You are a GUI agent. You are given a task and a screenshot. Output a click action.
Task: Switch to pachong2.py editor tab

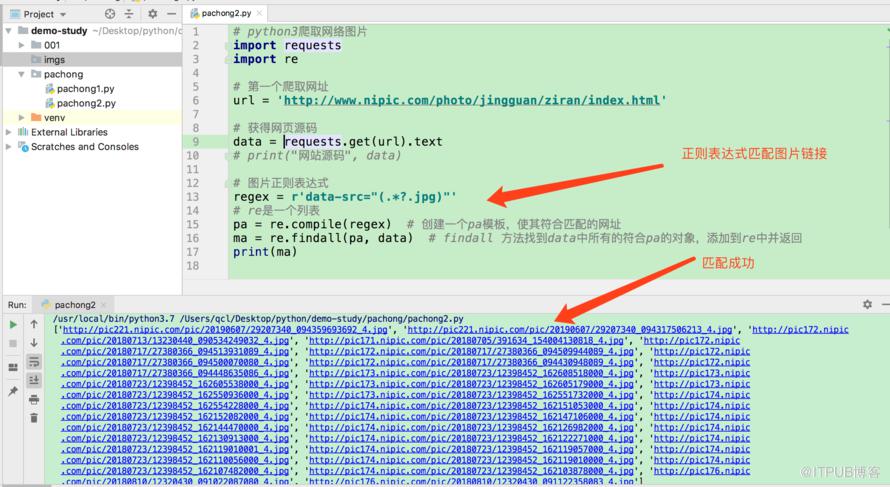226,13
